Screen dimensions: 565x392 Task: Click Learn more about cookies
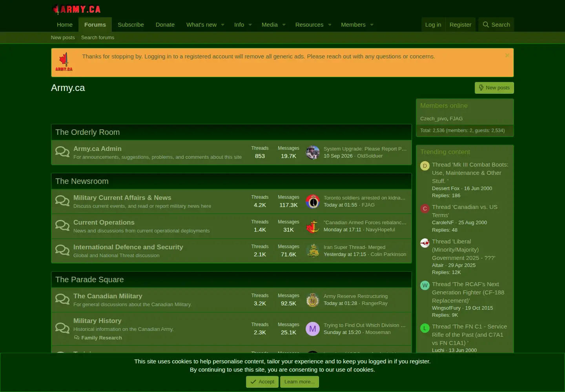tap(299, 382)
